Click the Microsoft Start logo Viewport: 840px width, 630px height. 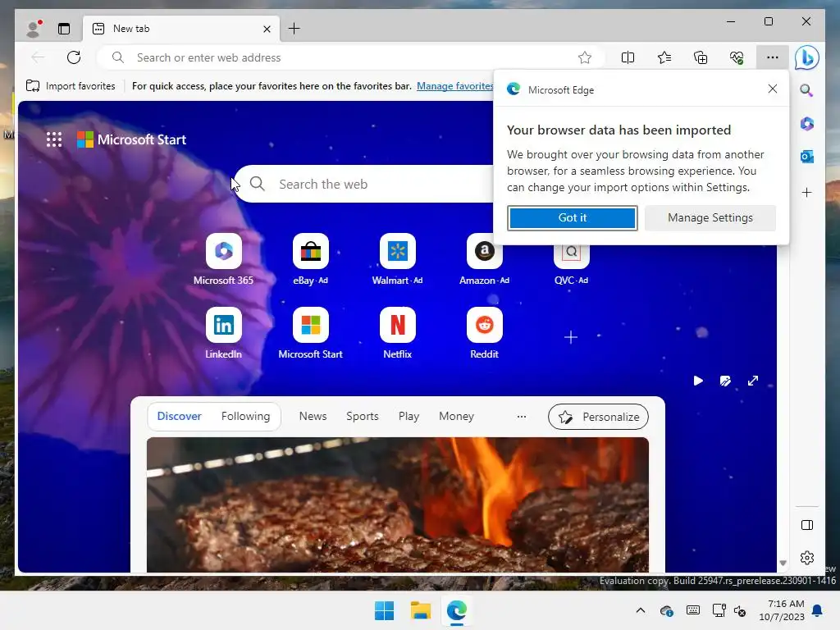coord(132,139)
